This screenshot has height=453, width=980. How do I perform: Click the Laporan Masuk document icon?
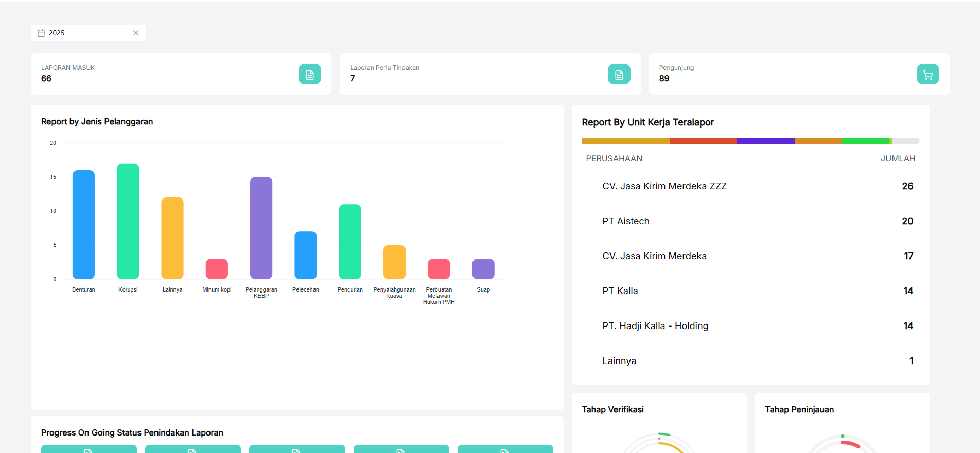click(x=310, y=74)
